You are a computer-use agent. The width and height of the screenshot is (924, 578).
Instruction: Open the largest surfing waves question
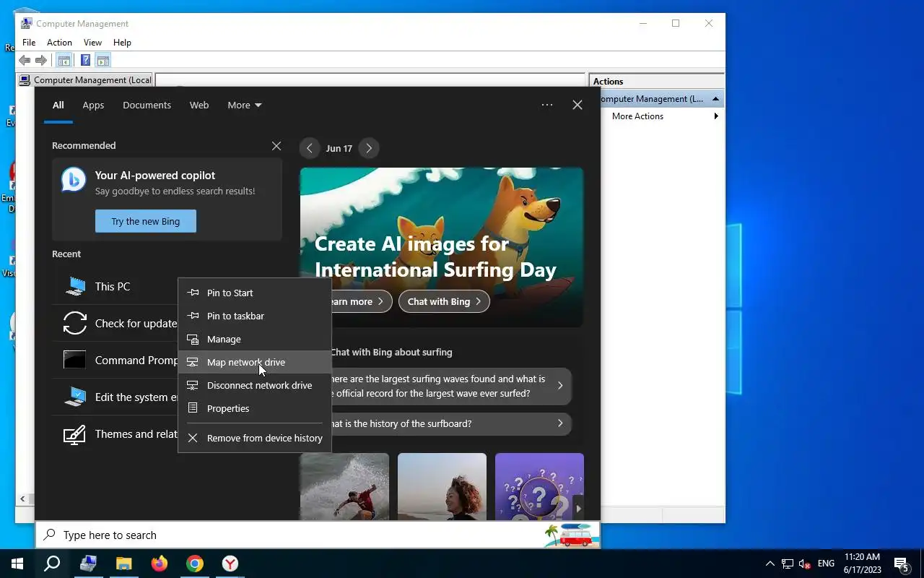(x=450, y=386)
